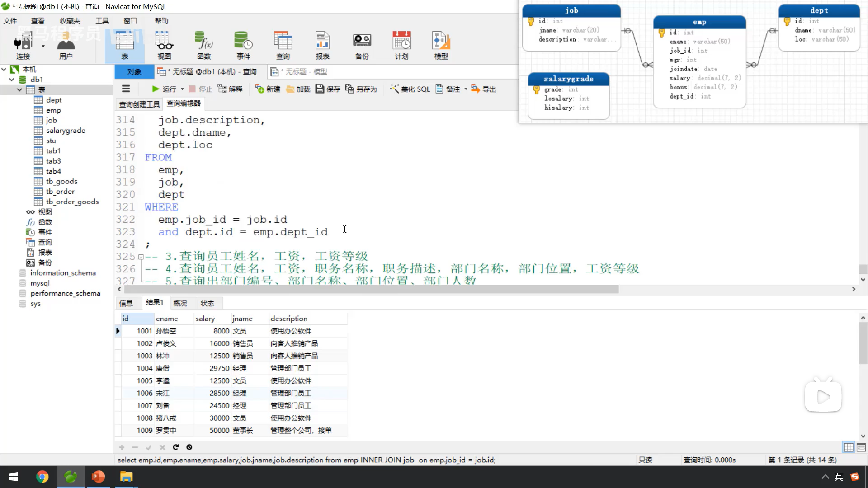The image size is (868, 488).
Task: Click the 保存 (Save) query icon
Action: coord(328,89)
